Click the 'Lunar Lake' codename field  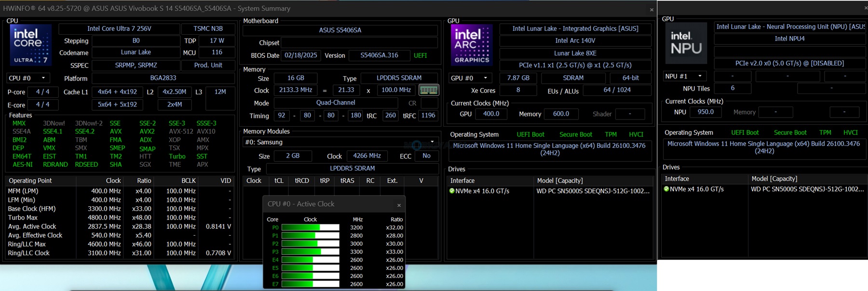click(136, 52)
